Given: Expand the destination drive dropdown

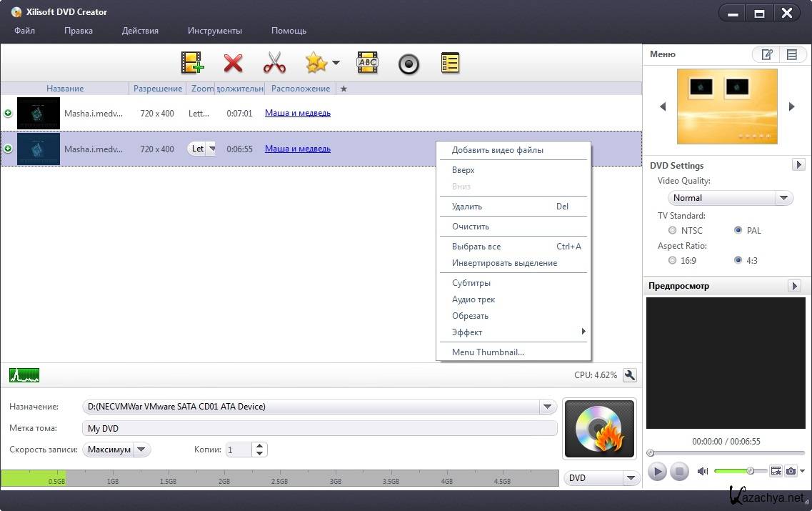Looking at the screenshot, I should coord(547,407).
